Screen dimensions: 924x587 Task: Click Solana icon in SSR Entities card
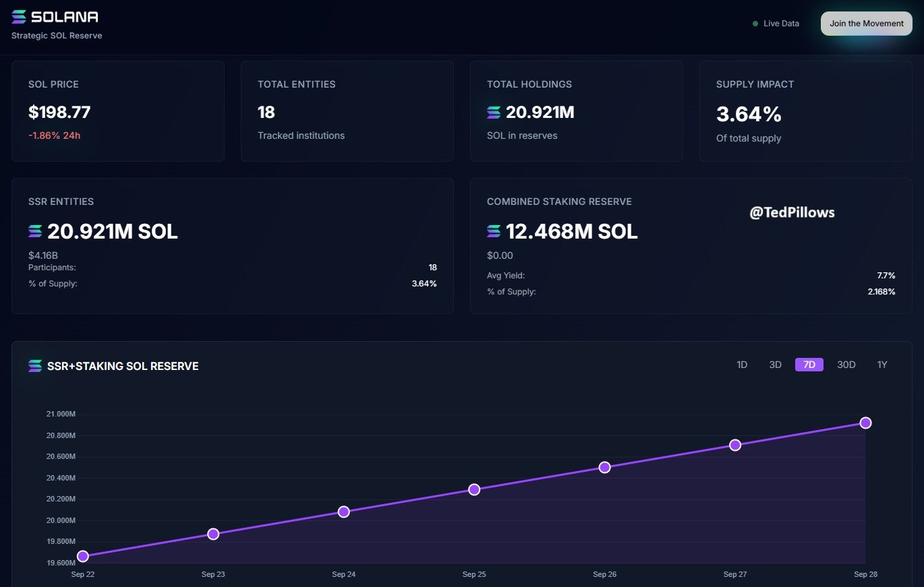[x=35, y=232]
